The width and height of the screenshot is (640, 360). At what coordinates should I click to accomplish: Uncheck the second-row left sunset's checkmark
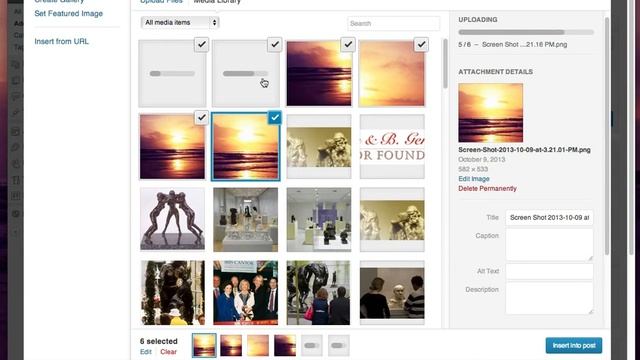coord(202,118)
